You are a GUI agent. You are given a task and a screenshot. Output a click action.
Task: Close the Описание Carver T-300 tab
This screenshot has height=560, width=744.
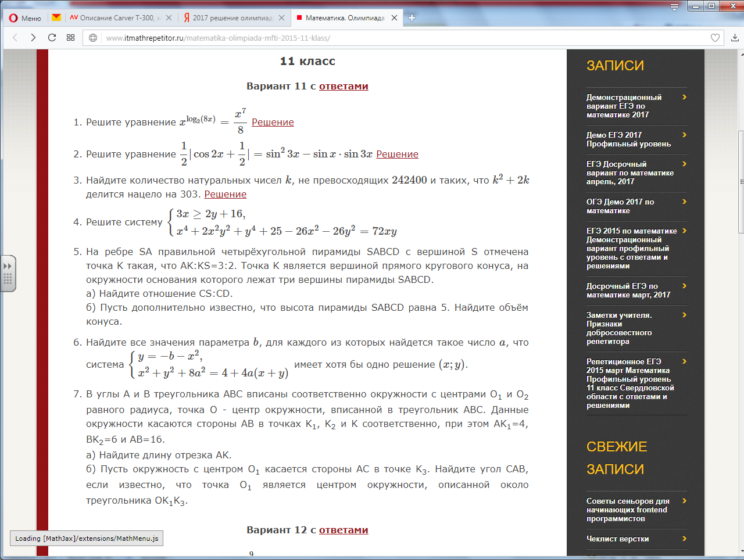(169, 18)
